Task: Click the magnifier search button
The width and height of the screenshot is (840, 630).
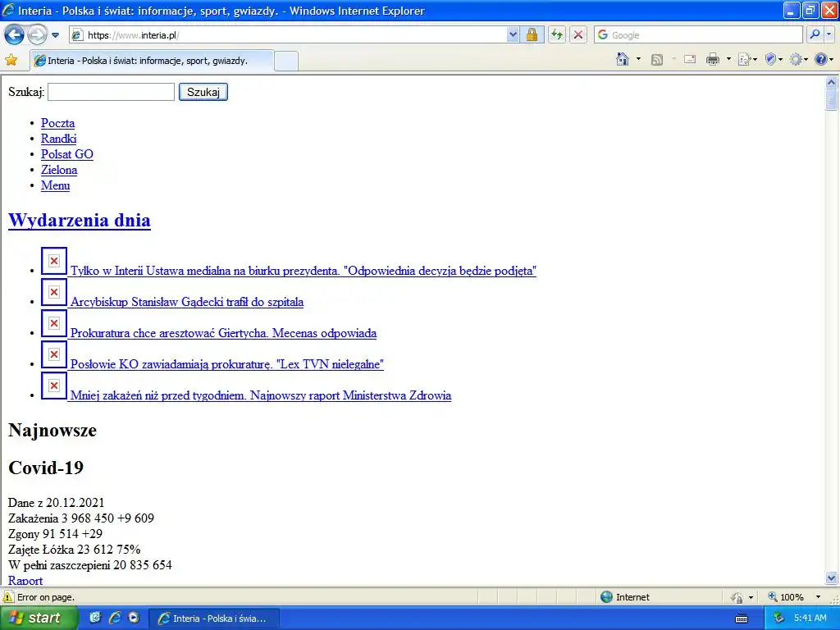Action: (815, 35)
